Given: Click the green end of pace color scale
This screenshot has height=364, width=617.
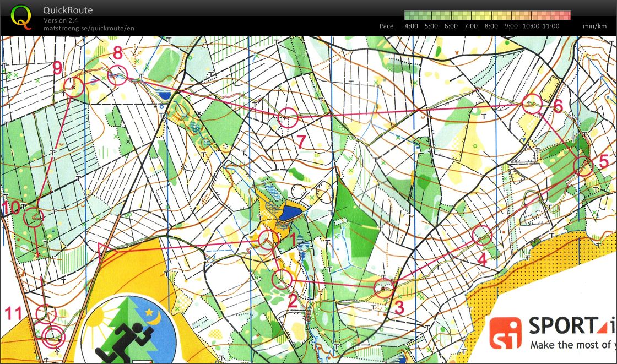Looking at the screenshot, I should pyautogui.click(x=409, y=15).
